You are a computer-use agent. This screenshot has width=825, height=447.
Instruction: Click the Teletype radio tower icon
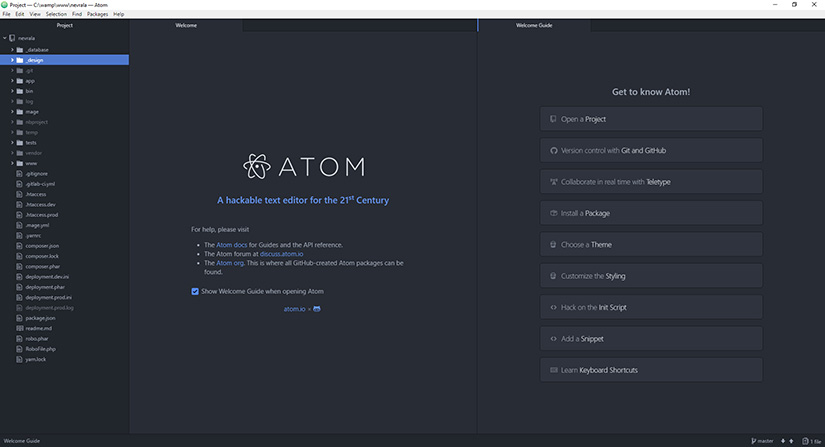(x=554, y=182)
